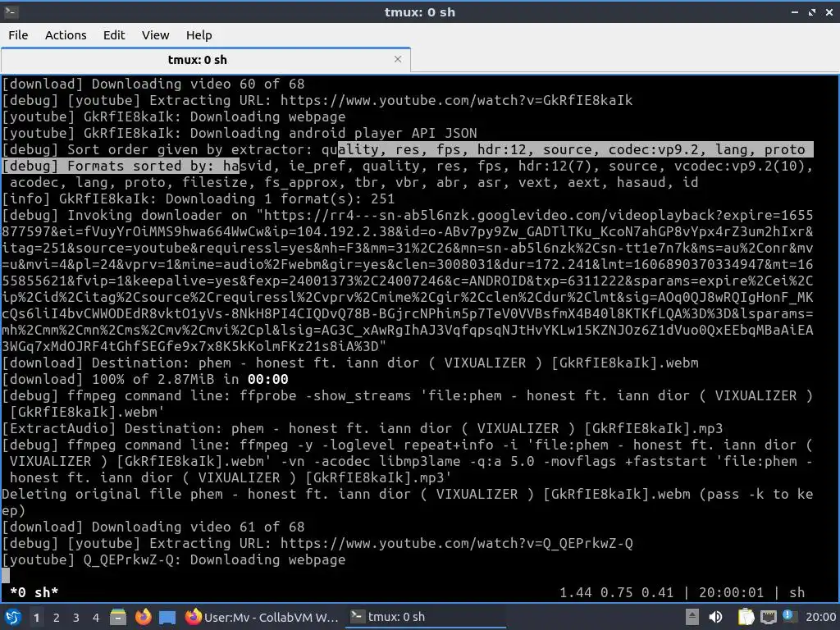840x630 pixels.
Task: Click the removable media eject tray icon
Action: tap(692, 617)
